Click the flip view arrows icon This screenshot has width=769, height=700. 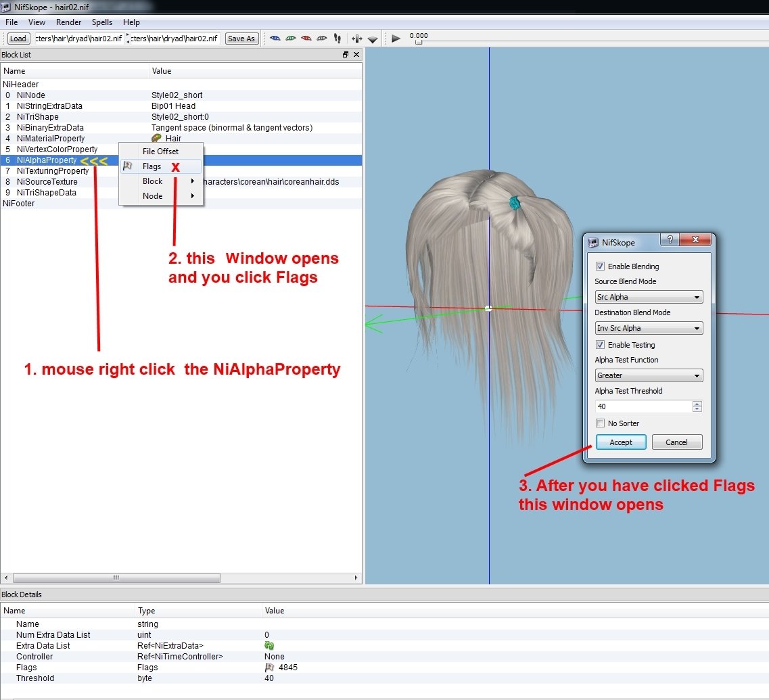[356, 39]
